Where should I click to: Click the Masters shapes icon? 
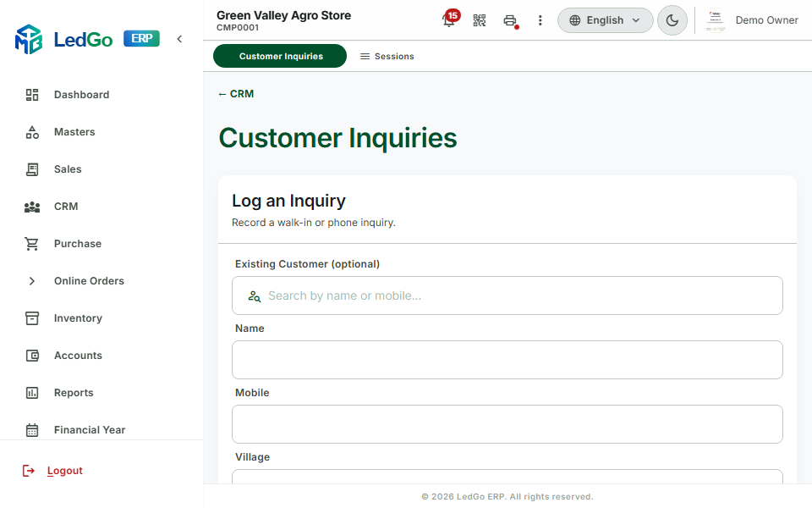pyautogui.click(x=32, y=132)
